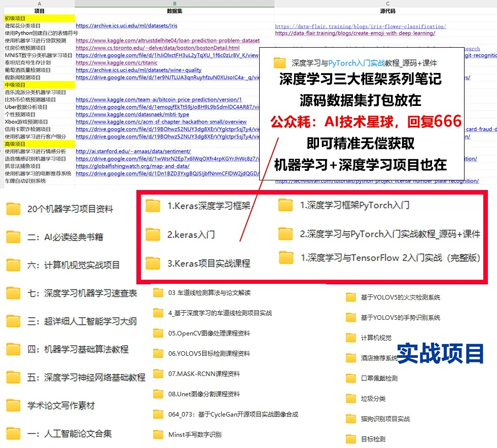The width and height of the screenshot is (497, 448).
Task: Open the TensorFlow 2入门实战 folder icon
Action: [x=286, y=257]
